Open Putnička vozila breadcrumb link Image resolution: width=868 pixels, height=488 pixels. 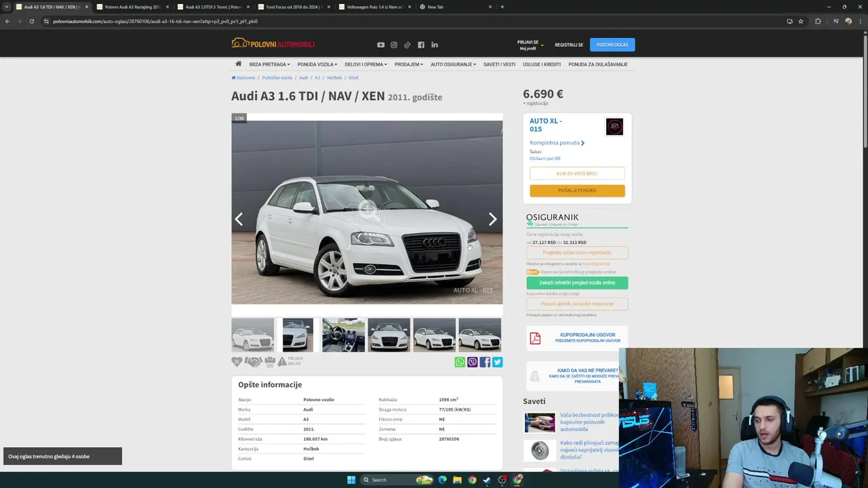pos(277,78)
